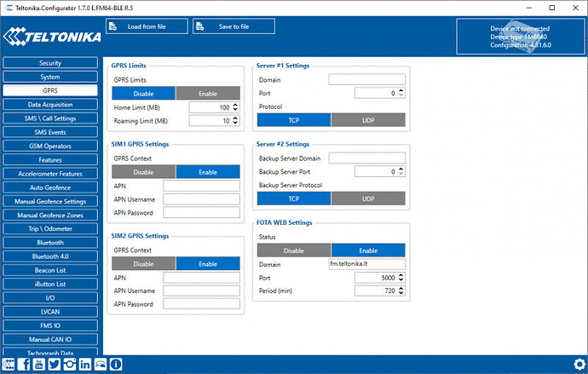Disable SIM2 GPRS Context
The height and width of the screenshot is (374, 588).
click(144, 264)
